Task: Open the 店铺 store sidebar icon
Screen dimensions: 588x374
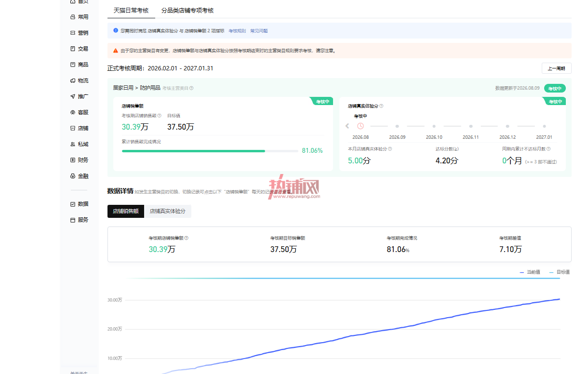Action: tap(73, 128)
